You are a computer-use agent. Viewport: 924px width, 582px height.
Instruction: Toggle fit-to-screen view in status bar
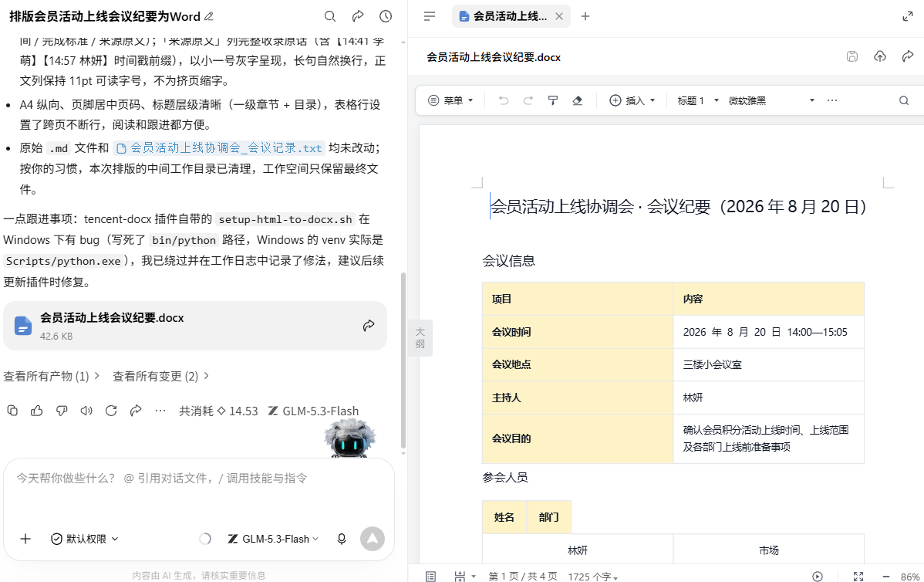click(x=858, y=576)
